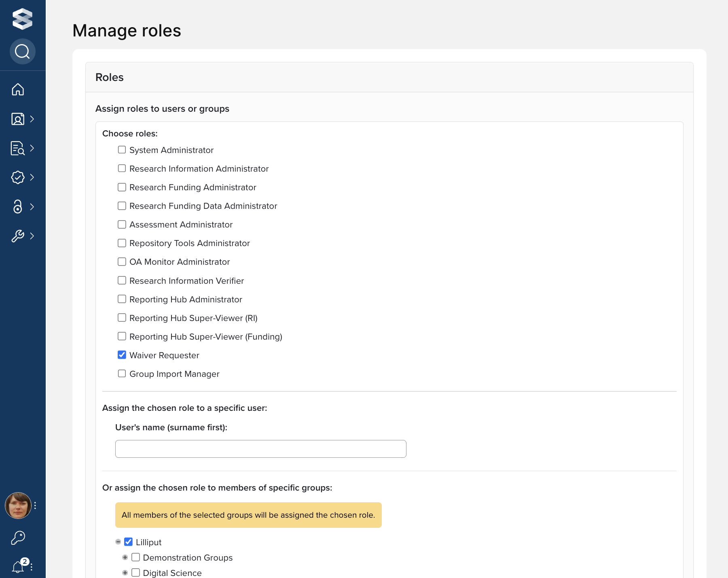The width and height of the screenshot is (728, 578).
Task: Enable the System Administrator role checkbox
Action: pos(122,150)
